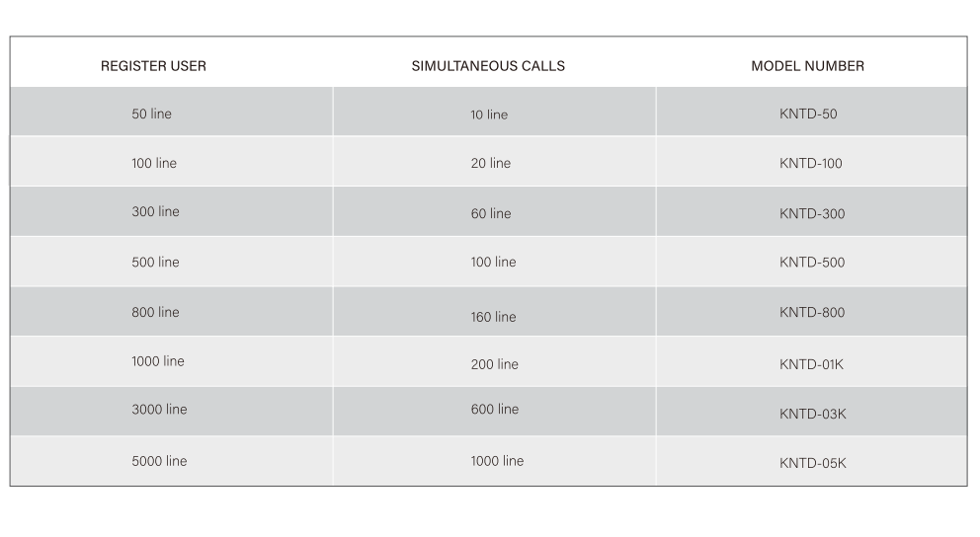The image size is (980, 537).
Task: Choose the KNTD-800 model cell
Action: (811, 313)
